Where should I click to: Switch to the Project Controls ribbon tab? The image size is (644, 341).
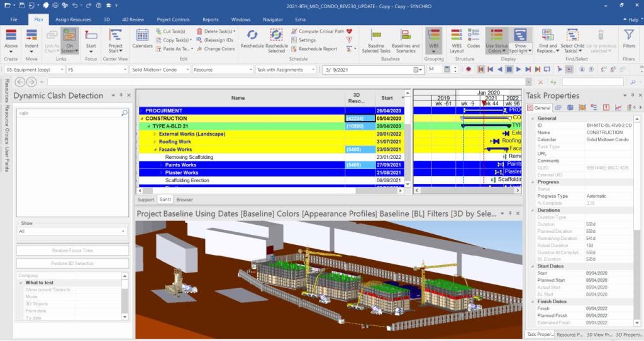coord(173,19)
